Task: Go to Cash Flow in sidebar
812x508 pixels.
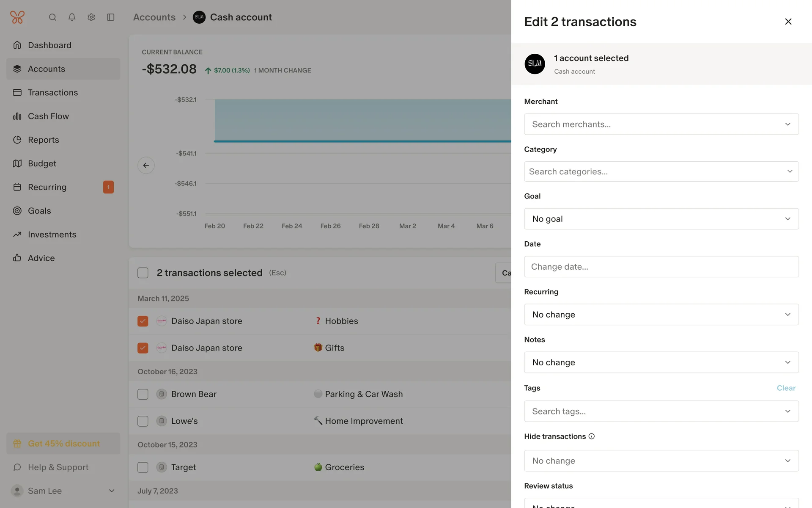Action: 48,116
